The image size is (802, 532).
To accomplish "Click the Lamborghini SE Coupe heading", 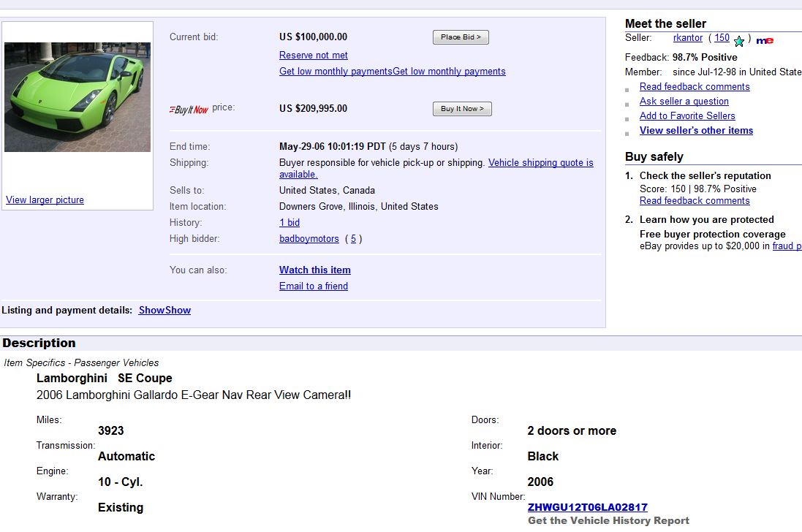I will click(x=105, y=379).
